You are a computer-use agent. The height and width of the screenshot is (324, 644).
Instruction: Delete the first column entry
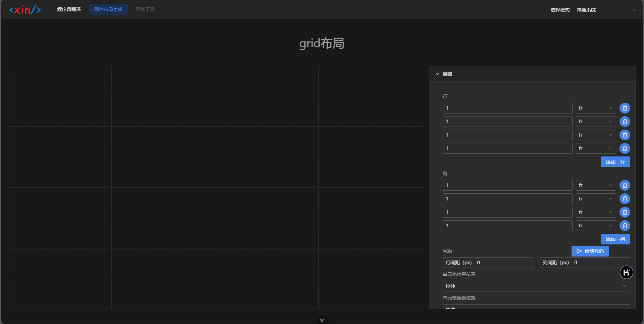tap(625, 185)
